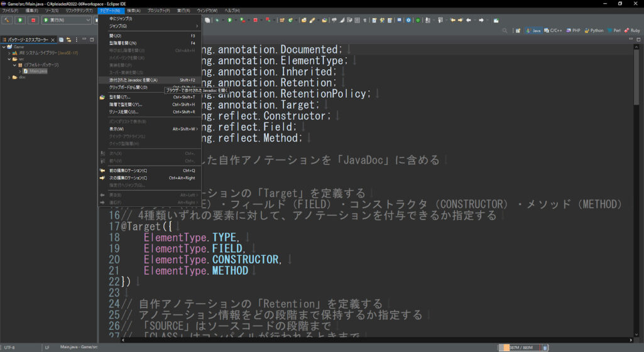The image size is (644, 352).
Task: Open the プロジェクト(P) menu
Action: (x=158, y=10)
